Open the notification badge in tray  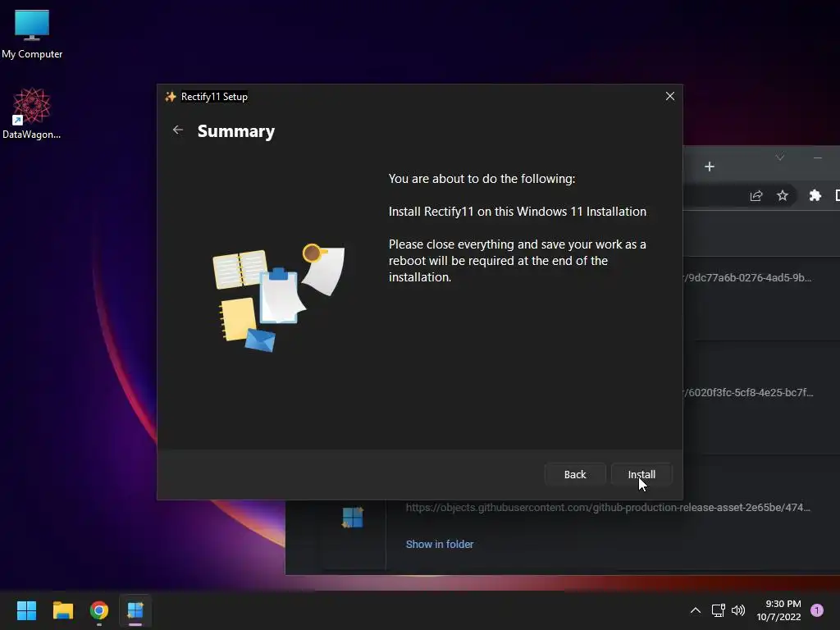817,610
